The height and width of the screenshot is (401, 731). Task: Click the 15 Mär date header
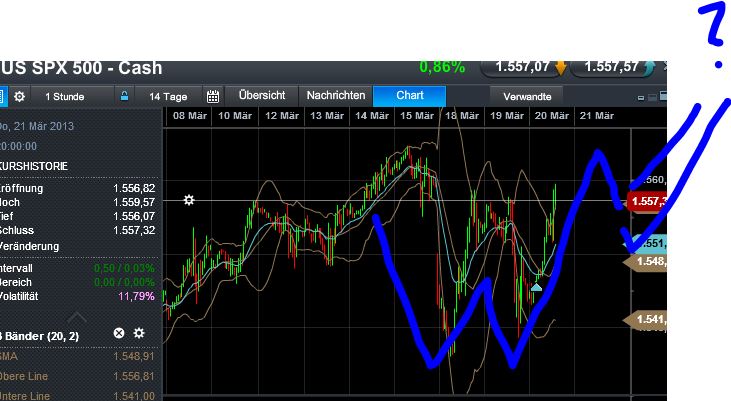point(417,116)
